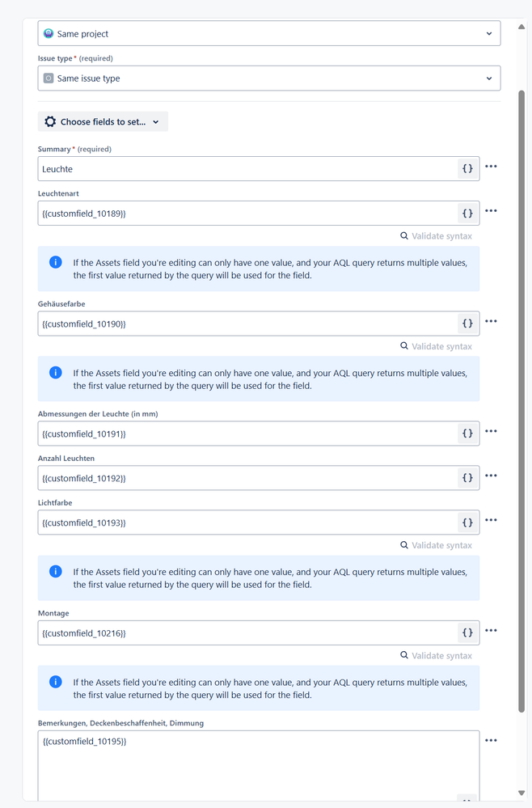The width and height of the screenshot is (532, 808).
Task: Click the braces smart-value icon beside Summary
Action: [x=467, y=168]
